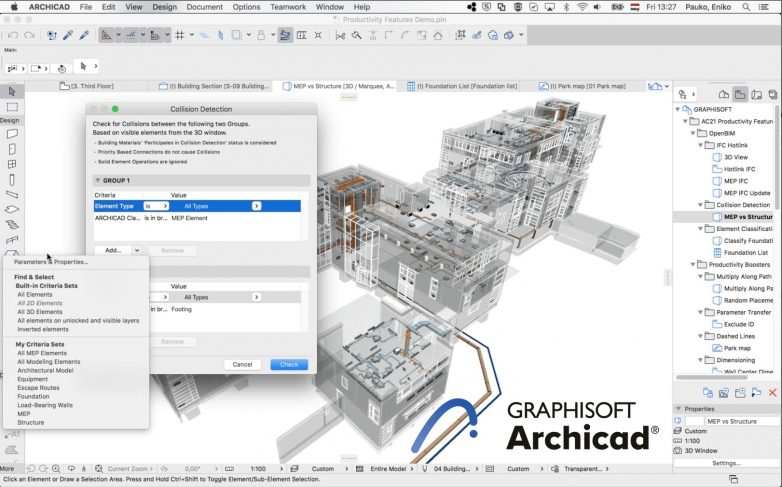The height and width of the screenshot is (487, 782).
Task: Choose Load-Bearing Walls criteria set
Action: pyautogui.click(x=45, y=405)
